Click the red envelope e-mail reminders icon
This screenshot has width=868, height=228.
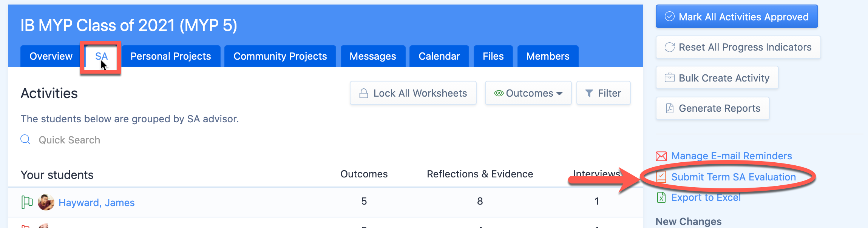[661, 156]
